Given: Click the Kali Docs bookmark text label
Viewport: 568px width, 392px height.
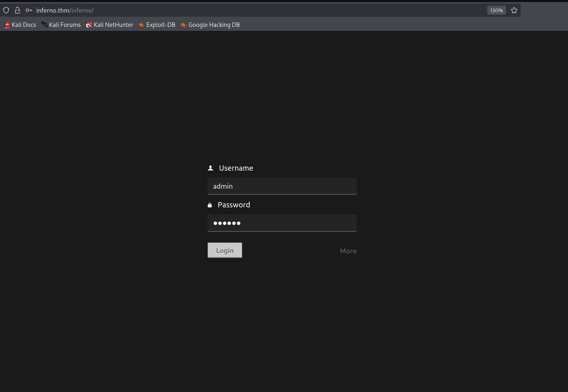Looking at the screenshot, I should [x=24, y=25].
